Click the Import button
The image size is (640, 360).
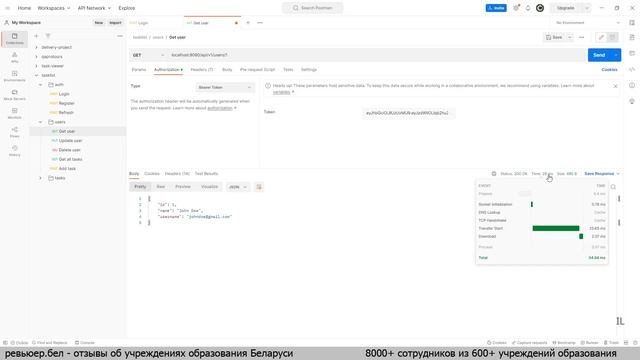pyautogui.click(x=115, y=23)
